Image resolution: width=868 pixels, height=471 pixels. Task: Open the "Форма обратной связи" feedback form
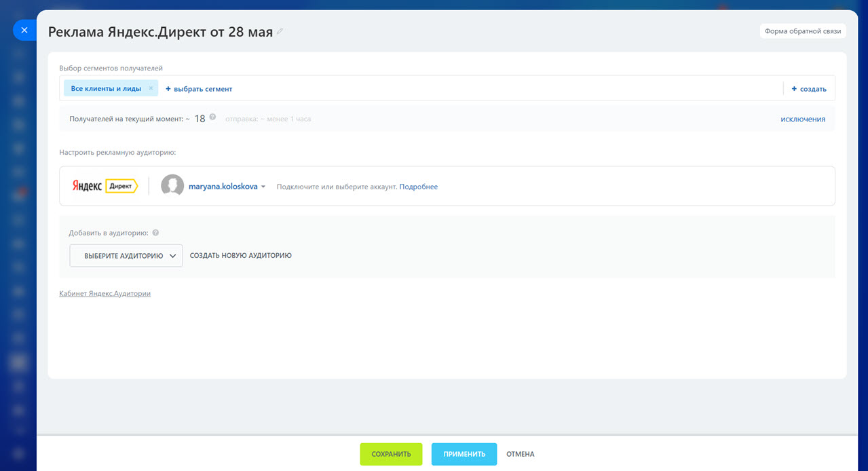click(803, 31)
